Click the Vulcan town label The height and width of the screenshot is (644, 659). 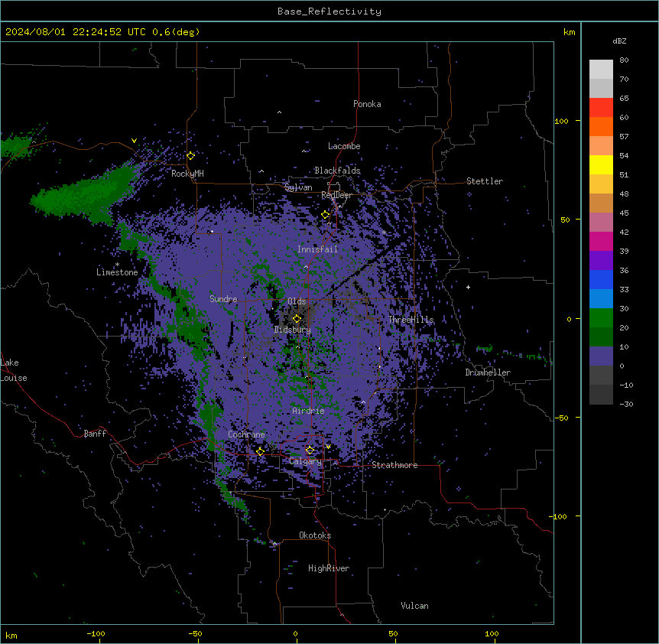click(415, 606)
